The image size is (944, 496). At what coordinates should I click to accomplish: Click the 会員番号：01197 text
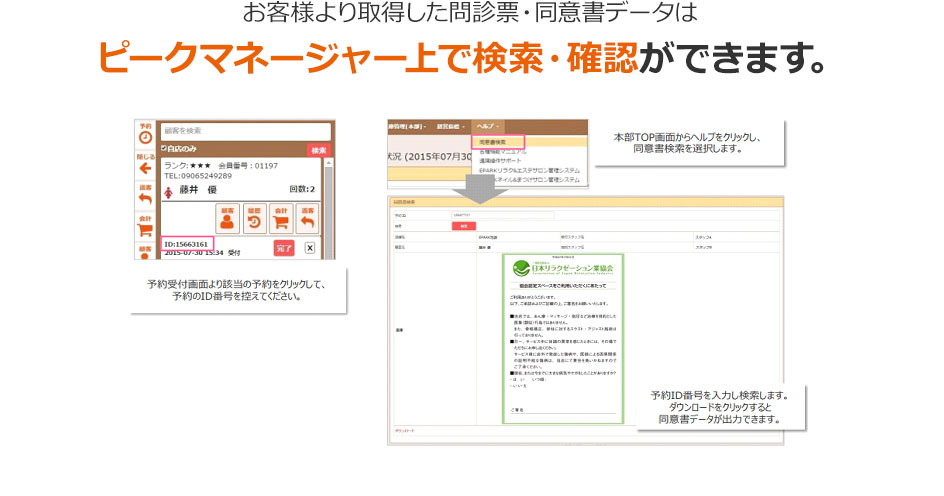click(x=248, y=166)
